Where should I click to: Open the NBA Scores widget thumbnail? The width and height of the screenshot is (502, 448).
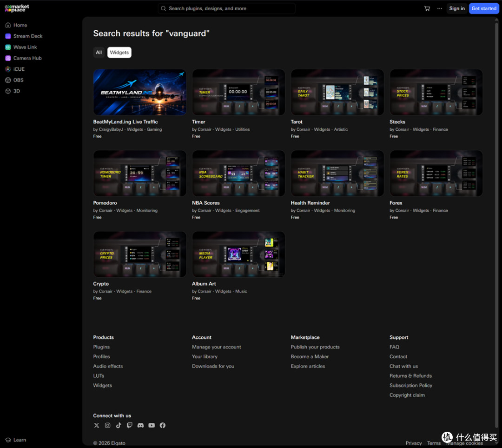pos(238,174)
